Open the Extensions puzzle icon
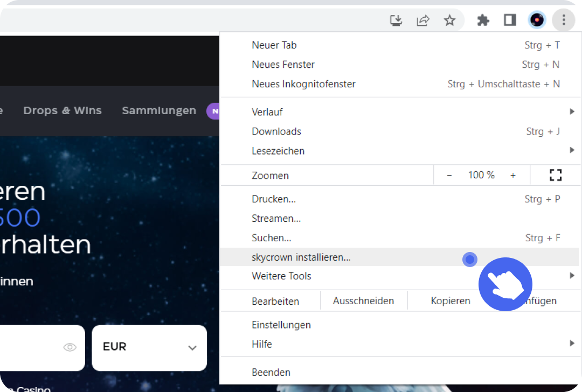Viewport: 582px width, 392px height. tap(483, 20)
